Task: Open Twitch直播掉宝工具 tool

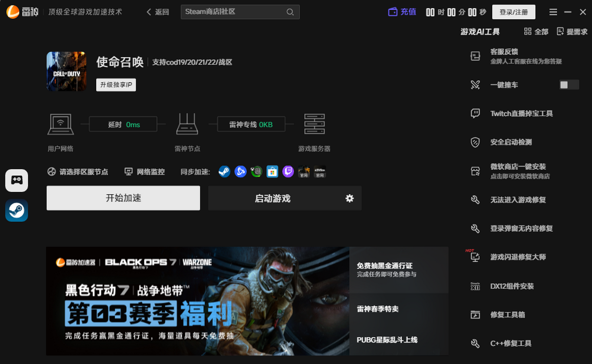Action: (521, 113)
